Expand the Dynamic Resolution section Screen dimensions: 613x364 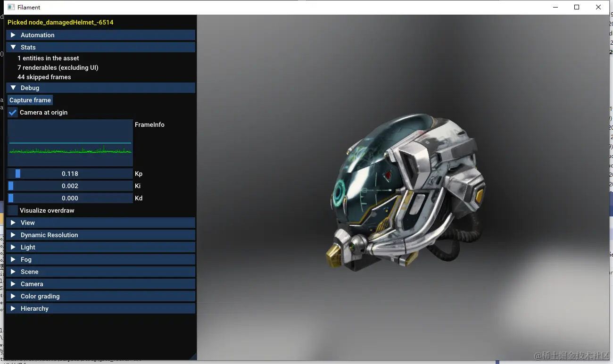(x=100, y=235)
